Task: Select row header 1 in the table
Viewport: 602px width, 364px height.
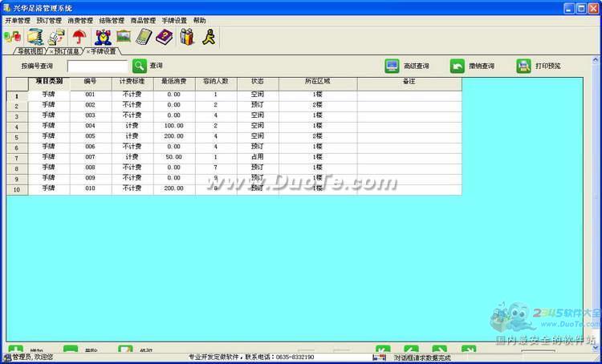Action: pos(18,96)
